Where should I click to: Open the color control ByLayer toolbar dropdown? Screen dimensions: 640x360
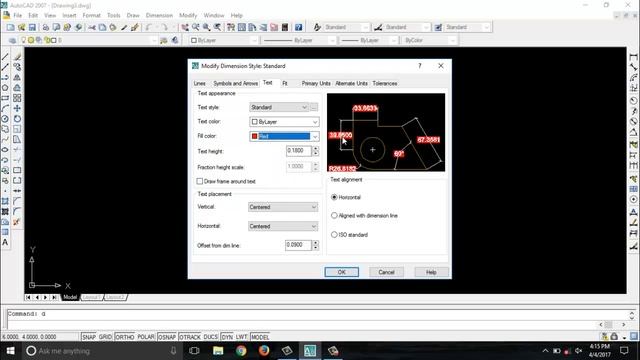pos(224,40)
